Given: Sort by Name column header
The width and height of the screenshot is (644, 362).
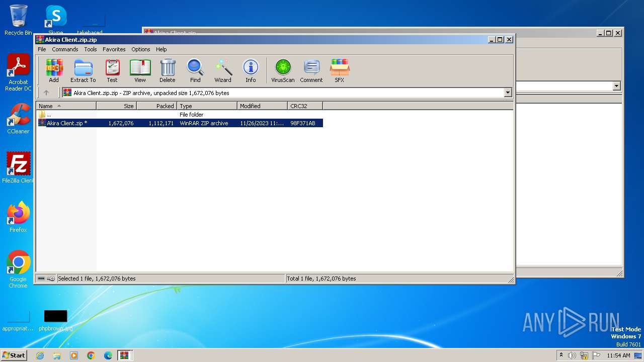Looking at the screenshot, I should [x=66, y=106].
